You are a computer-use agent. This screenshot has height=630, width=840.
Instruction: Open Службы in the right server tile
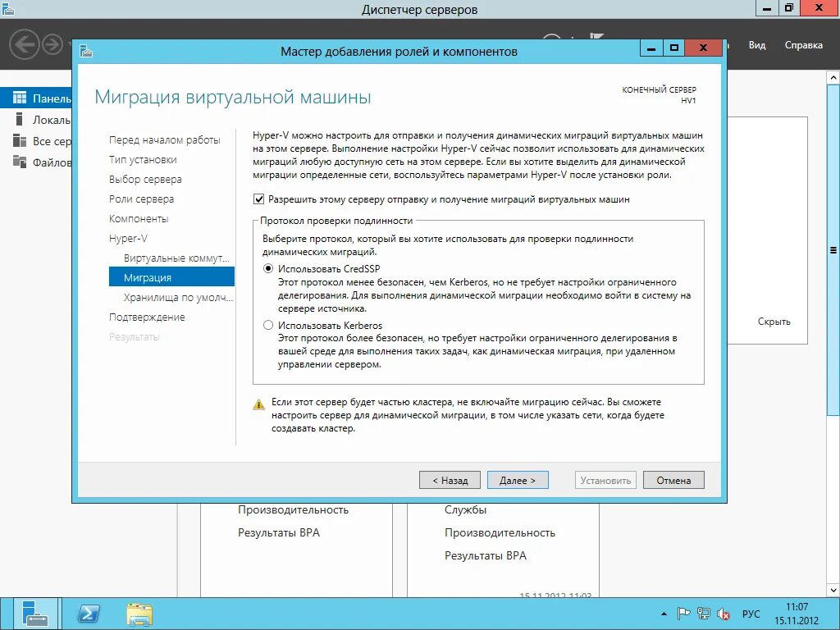(466, 510)
